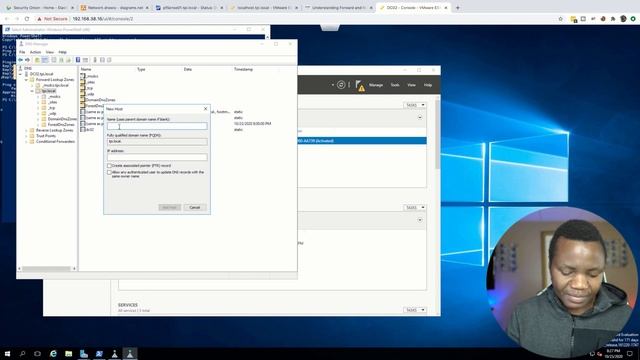Open the SERVICES TASKS dropdown in Server Manager
Image resolution: width=640 pixels, height=360 pixels.
click(x=415, y=310)
